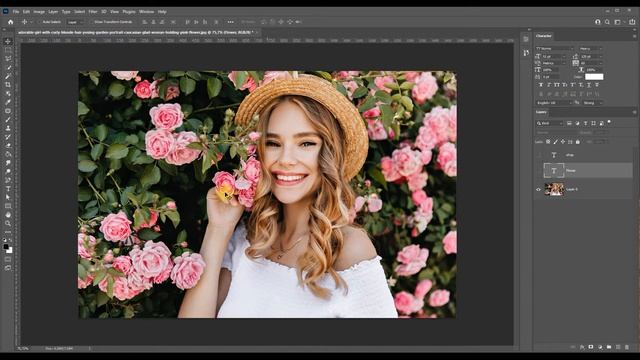The image size is (640, 360).
Task: Swap foreground and background colors
Action: click(10, 240)
